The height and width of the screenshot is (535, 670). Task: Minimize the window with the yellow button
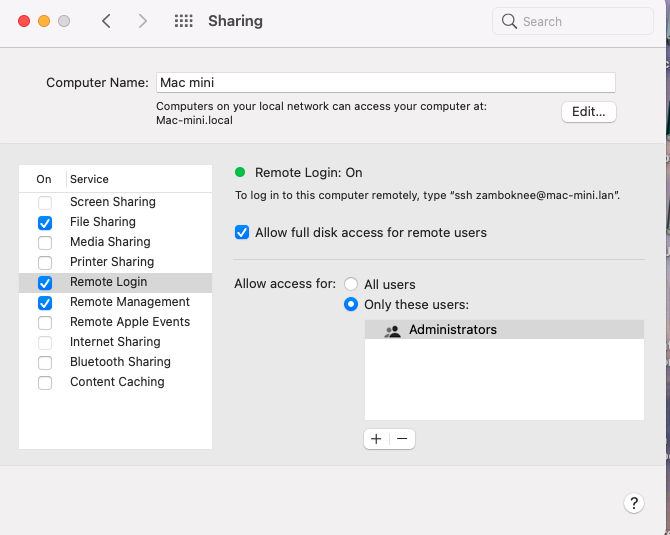click(x=44, y=21)
